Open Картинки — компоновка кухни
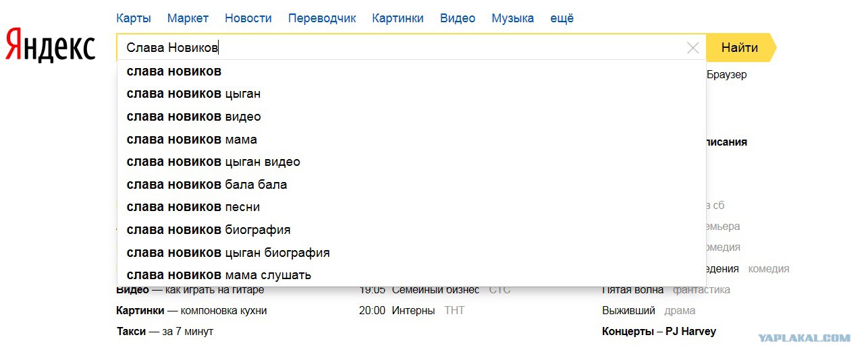868x358 pixels. [x=192, y=311]
